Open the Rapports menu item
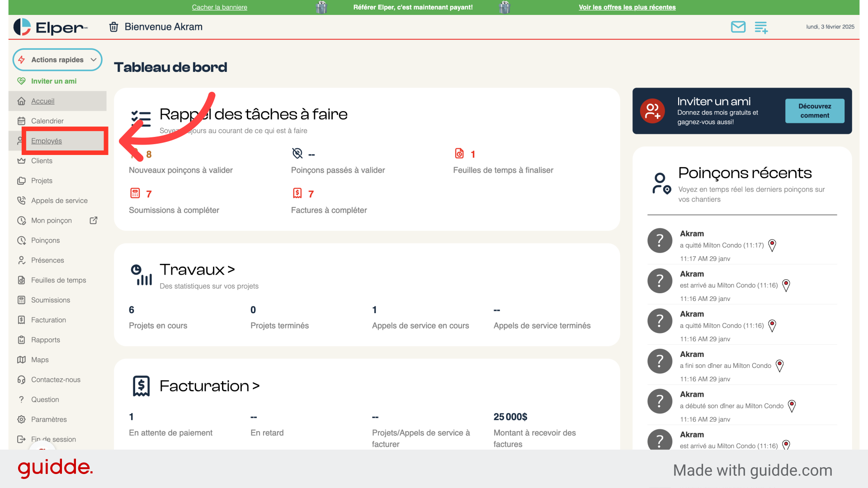This screenshot has width=868, height=488. (x=57, y=340)
